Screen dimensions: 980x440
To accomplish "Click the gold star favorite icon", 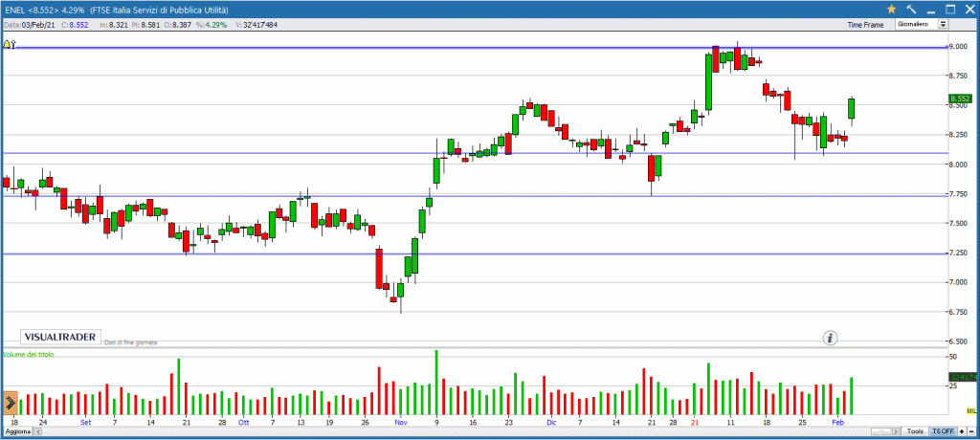I will click(x=891, y=10).
